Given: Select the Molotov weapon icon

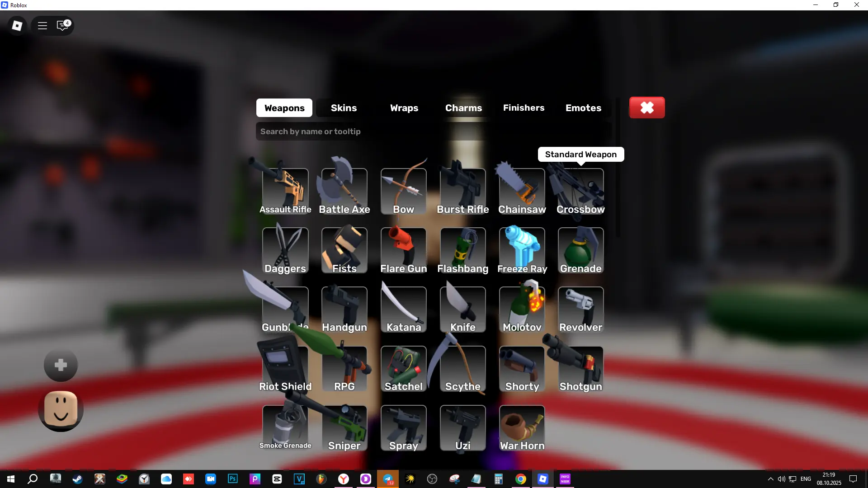Looking at the screenshot, I should pos(522,309).
